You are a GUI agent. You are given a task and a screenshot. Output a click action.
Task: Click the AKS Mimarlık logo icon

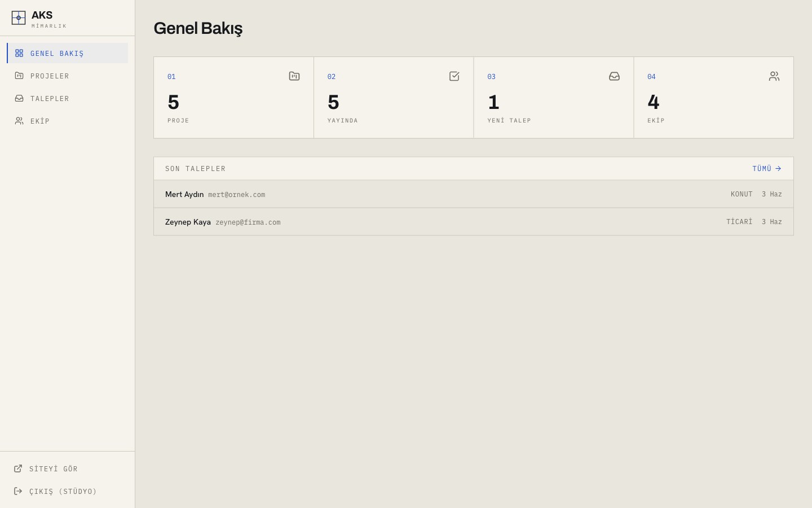pos(19,18)
